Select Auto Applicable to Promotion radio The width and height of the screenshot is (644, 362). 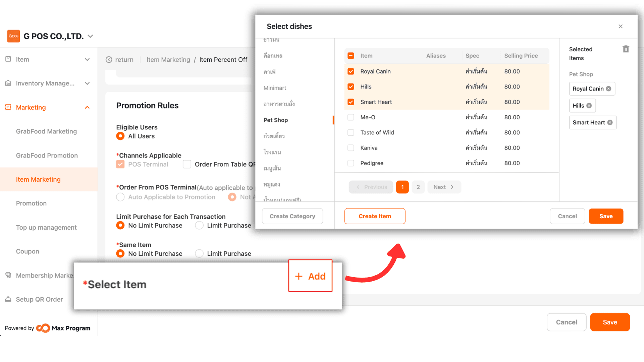[x=120, y=197]
